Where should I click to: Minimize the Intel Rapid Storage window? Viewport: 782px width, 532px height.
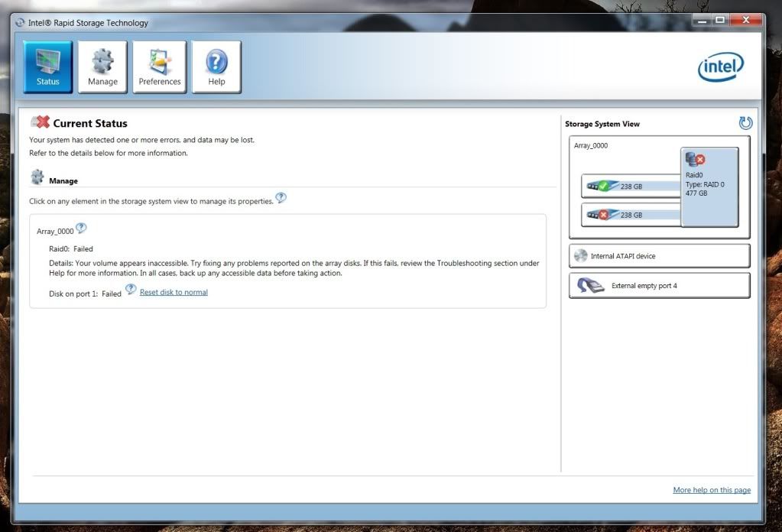pyautogui.click(x=702, y=21)
